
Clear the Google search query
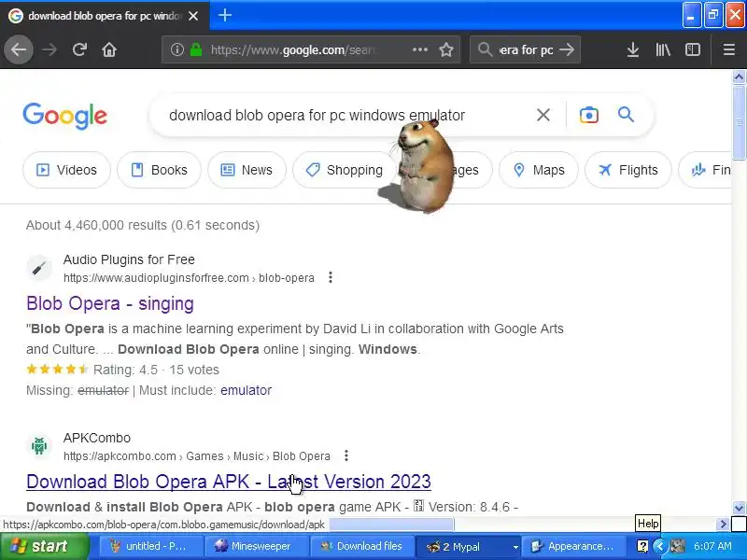543,115
